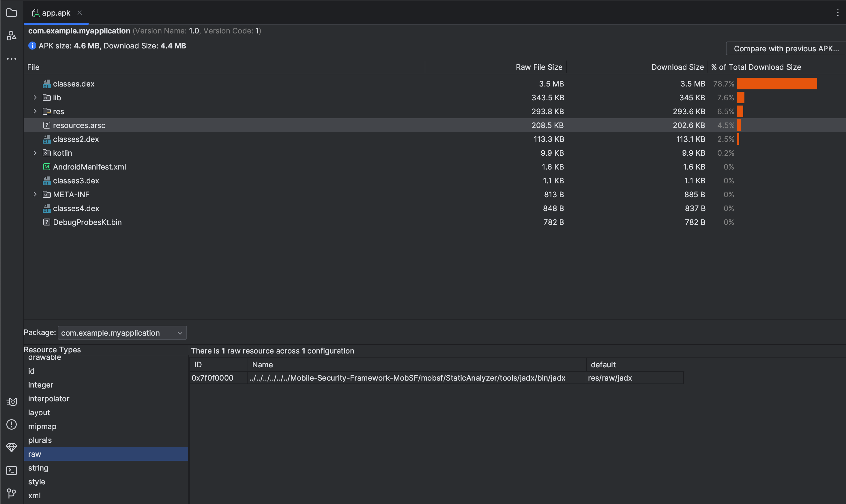846x504 pixels.
Task: Click the More tool windows ellipsis icon
Action: (x=12, y=59)
